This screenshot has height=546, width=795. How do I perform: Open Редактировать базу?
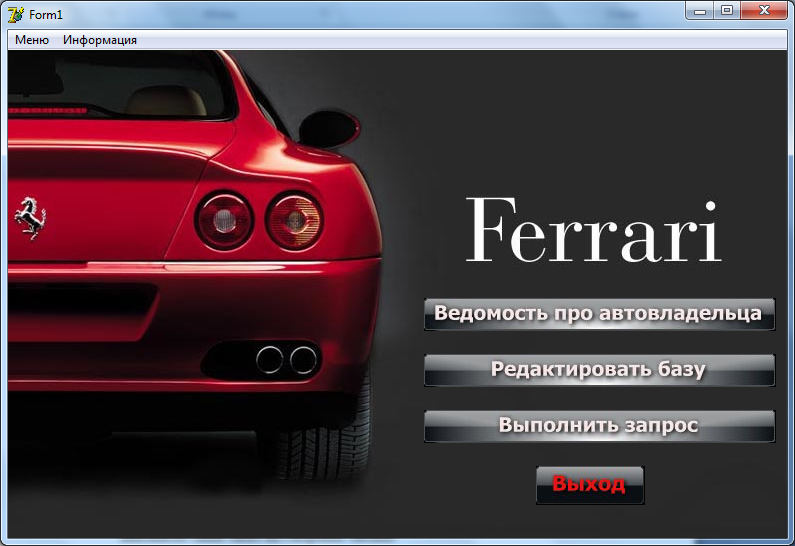(599, 370)
